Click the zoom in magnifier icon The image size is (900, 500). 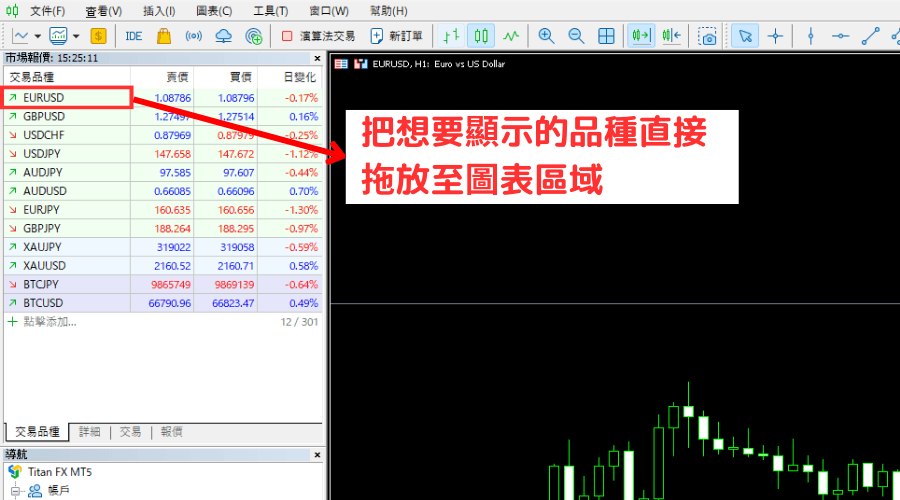(x=546, y=36)
